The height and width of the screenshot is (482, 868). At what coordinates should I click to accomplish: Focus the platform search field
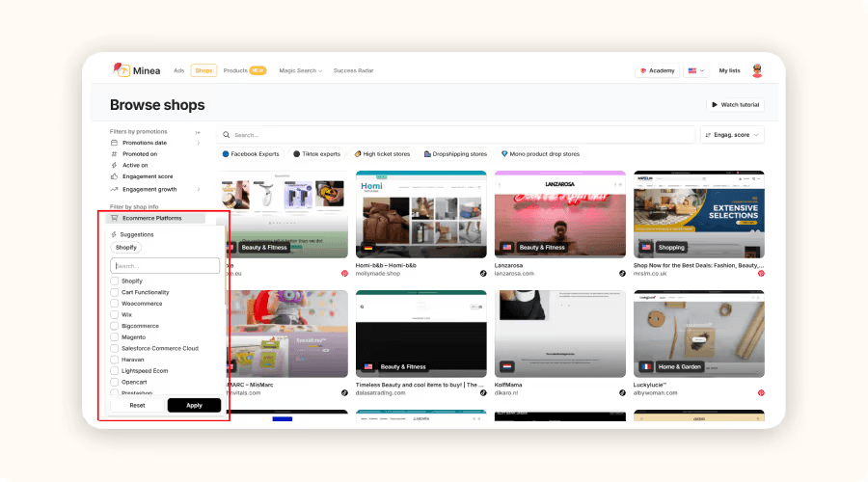click(x=165, y=266)
